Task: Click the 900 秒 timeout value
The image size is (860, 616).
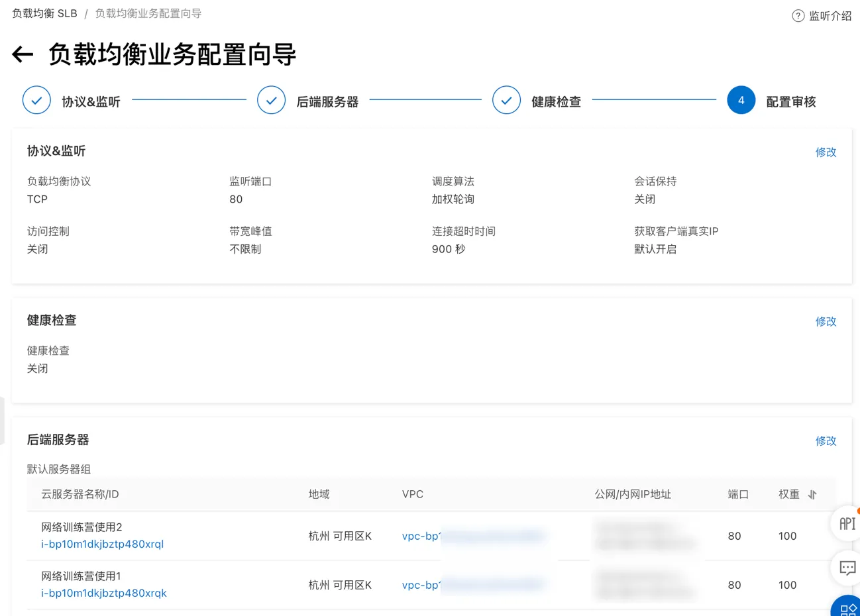Action: click(x=449, y=249)
